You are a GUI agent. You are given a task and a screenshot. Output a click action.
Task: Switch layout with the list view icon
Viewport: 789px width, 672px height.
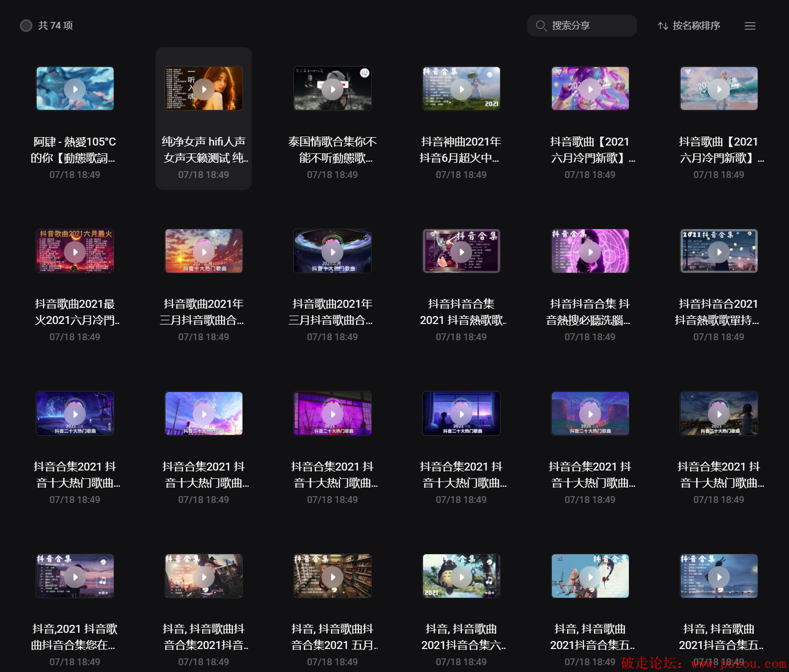(x=750, y=26)
